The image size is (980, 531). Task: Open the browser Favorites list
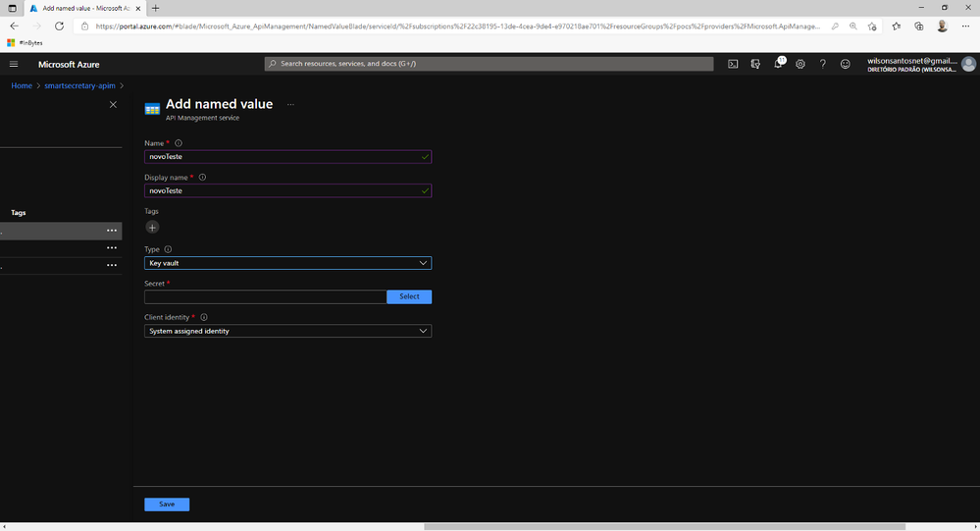[897, 27]
